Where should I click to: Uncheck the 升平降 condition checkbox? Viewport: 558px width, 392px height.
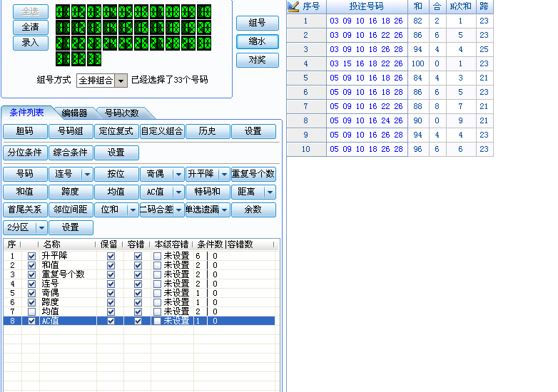(31, 256)
